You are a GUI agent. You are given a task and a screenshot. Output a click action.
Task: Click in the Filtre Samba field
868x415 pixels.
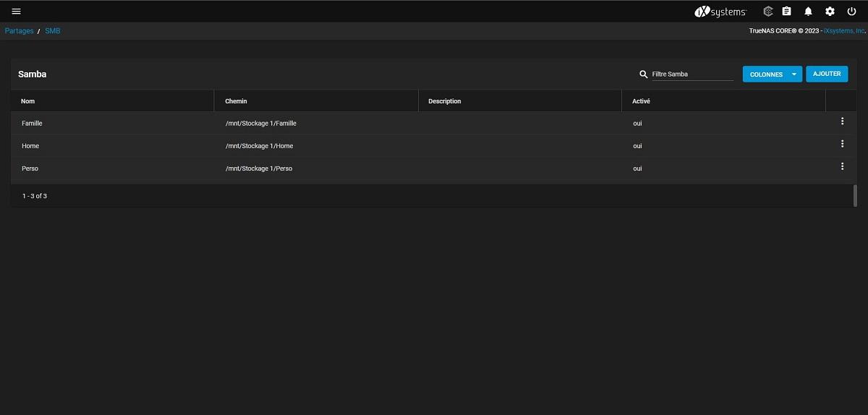[x=692, y=74]
